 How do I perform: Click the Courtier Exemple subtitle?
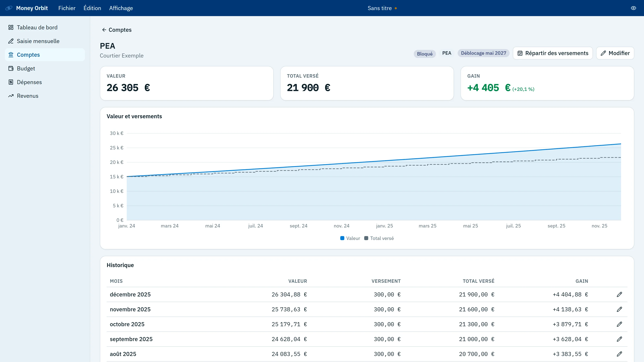coord(122,56)
